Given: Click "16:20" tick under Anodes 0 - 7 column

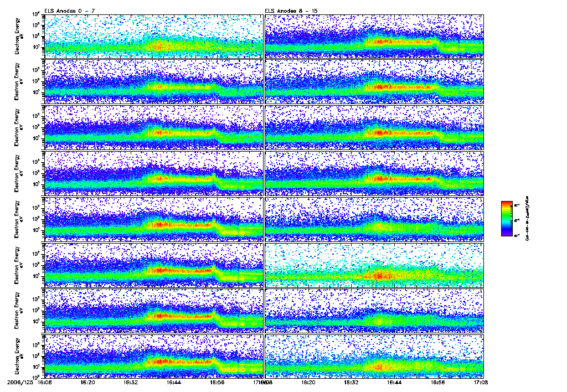Looking at the screenshot, I should pos(87,382).
